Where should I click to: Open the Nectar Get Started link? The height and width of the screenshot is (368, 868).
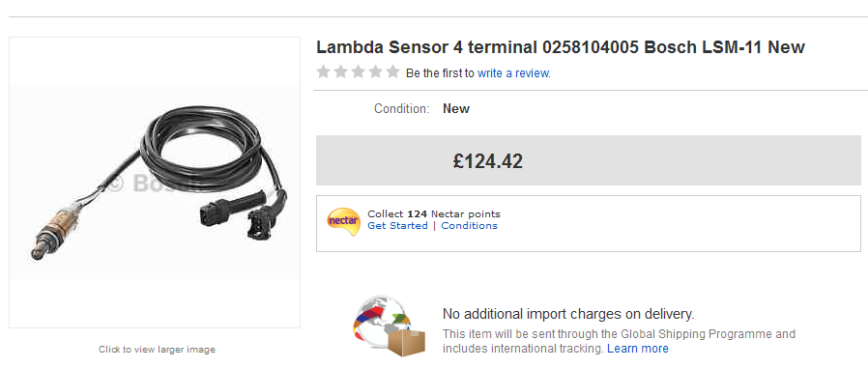click(397, 226)
